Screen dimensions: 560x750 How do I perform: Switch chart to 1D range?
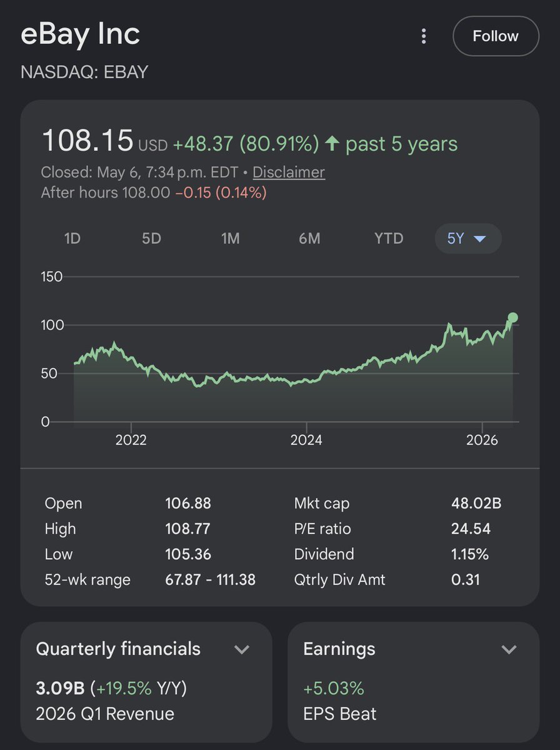point(72,238)
